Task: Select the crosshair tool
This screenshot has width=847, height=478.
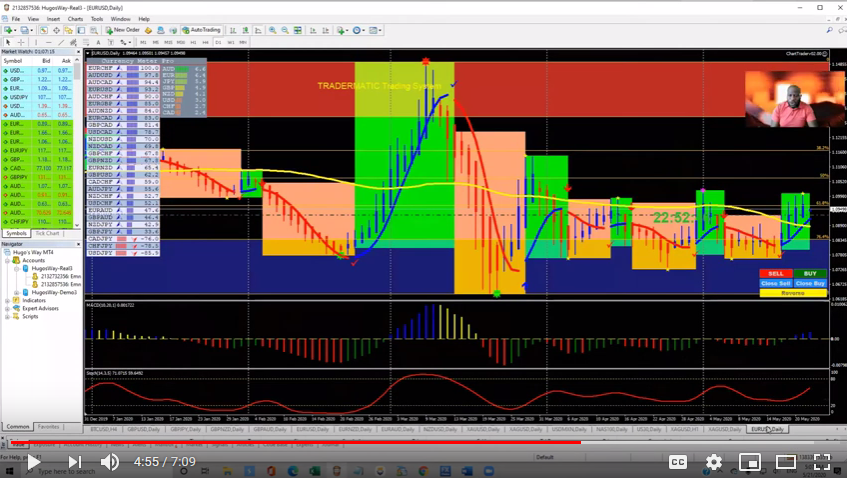Action: click(21, 42)
